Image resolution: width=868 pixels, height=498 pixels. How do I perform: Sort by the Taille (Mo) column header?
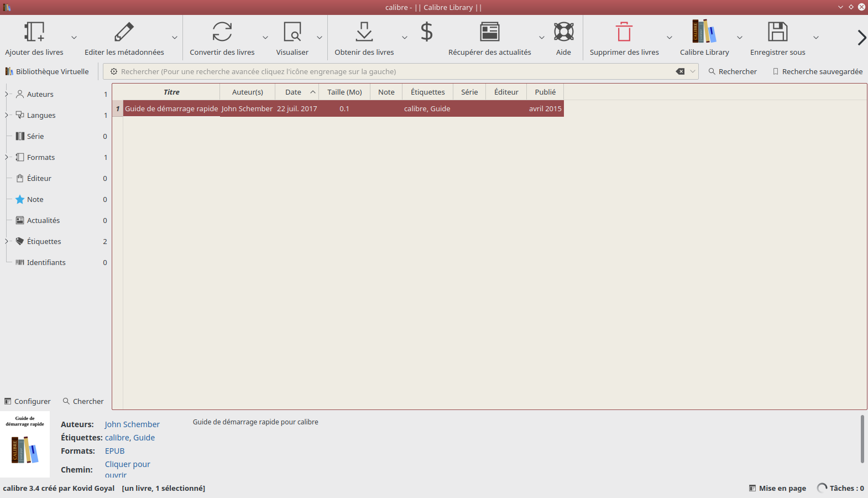344,92
